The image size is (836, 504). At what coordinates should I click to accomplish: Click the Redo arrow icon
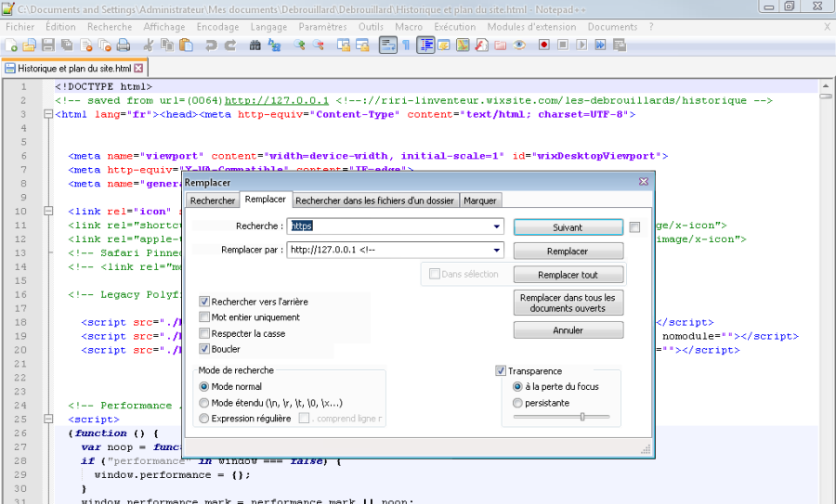tap(229, 45)
